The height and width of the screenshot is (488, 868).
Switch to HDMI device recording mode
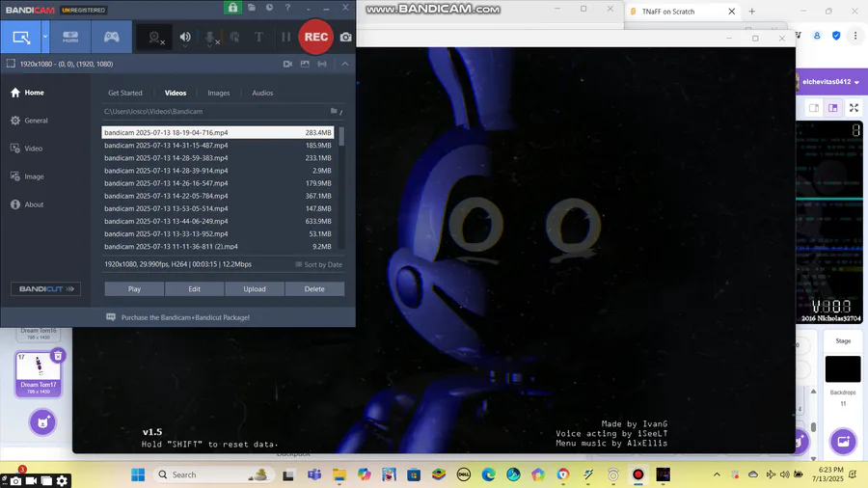pos(70,37)
